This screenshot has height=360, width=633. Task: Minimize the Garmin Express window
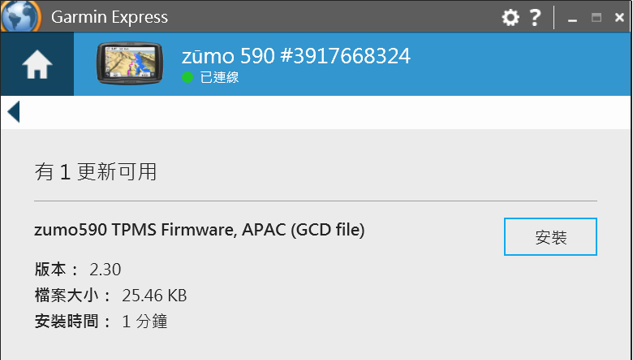point(572,18)
